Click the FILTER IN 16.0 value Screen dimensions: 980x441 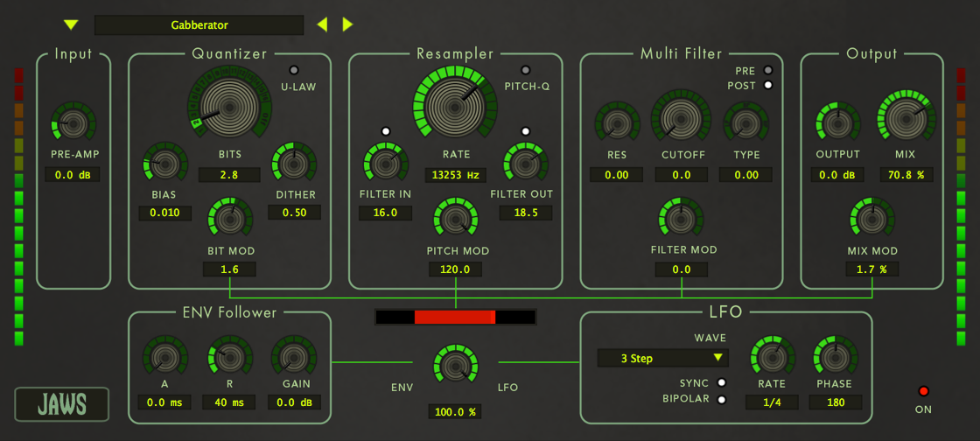click(x=386, y=213)
